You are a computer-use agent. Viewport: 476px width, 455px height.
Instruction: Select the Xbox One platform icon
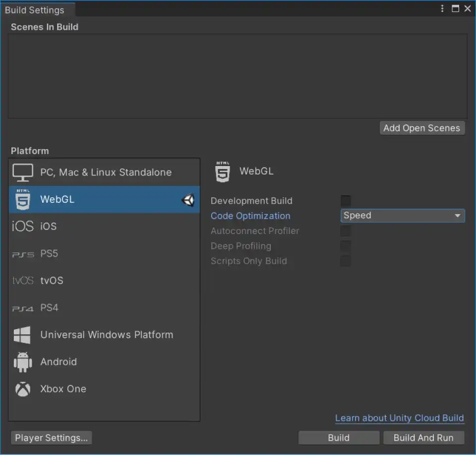coord(22,389)
